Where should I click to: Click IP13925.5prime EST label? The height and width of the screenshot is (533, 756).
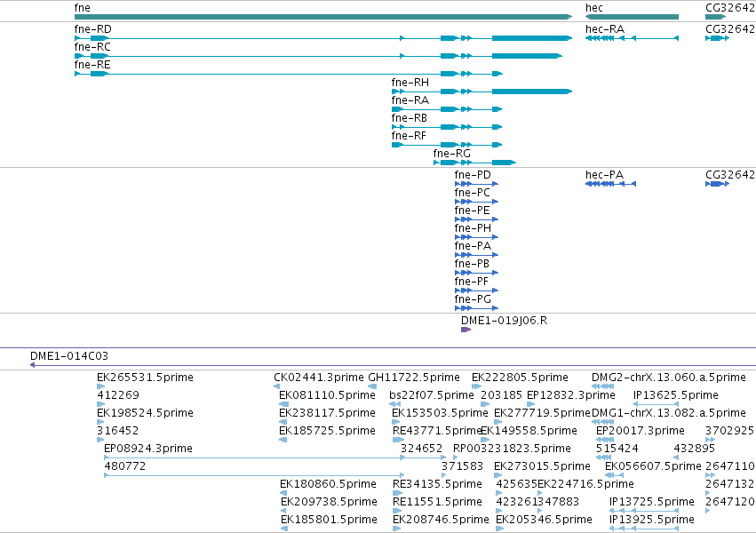[652, 520]
